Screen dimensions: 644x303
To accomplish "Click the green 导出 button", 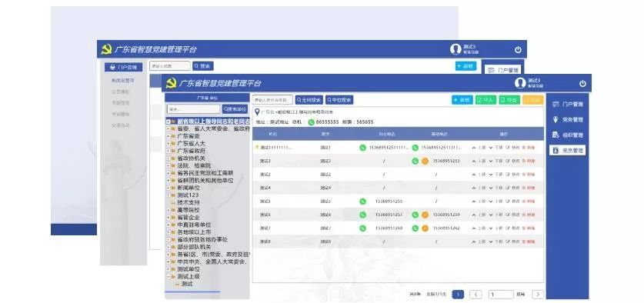I will (x=509, y=100).
